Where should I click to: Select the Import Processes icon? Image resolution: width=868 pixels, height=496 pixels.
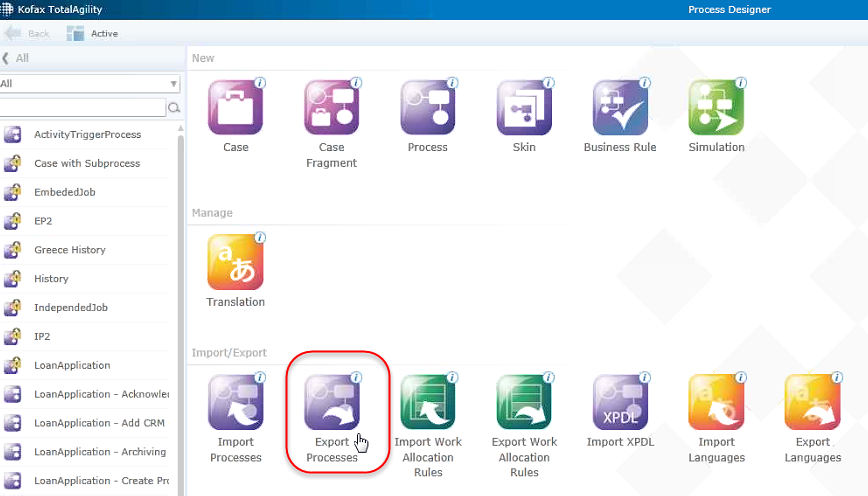point(236,403)
